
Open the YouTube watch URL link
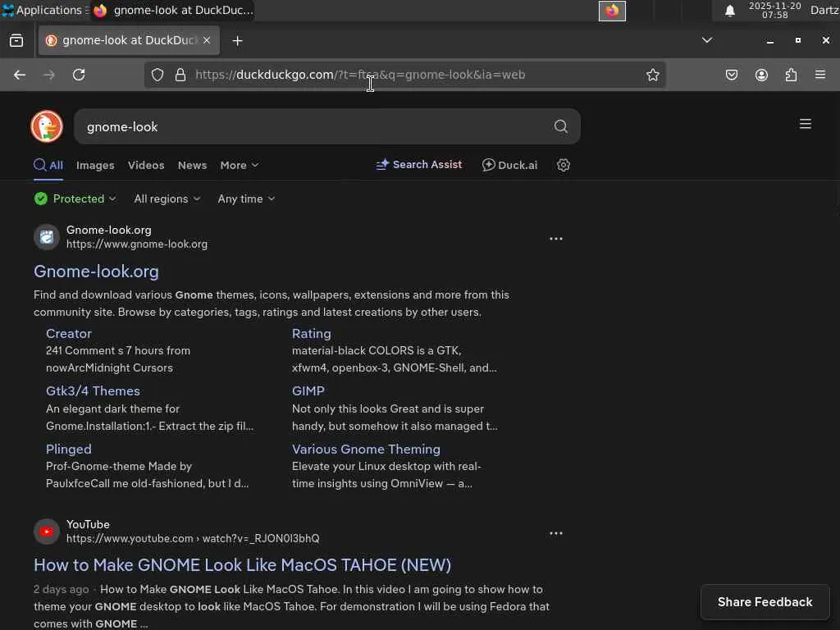coord(193,539)
